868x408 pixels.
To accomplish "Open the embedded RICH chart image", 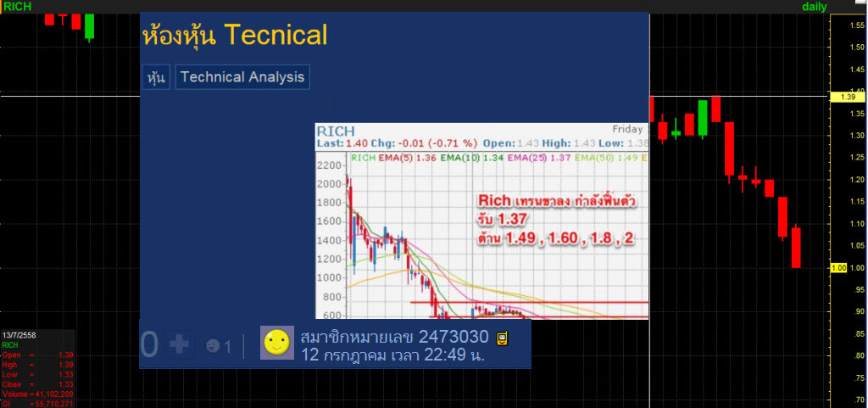I will point(481,221).
